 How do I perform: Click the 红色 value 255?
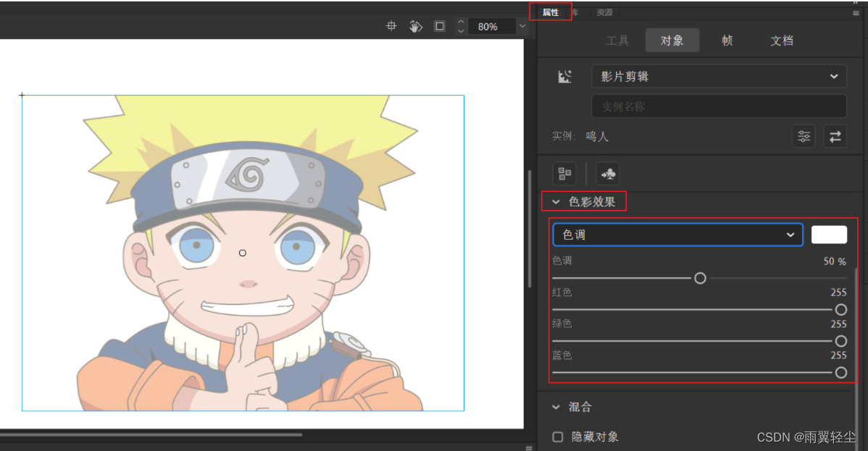(839, 292)
